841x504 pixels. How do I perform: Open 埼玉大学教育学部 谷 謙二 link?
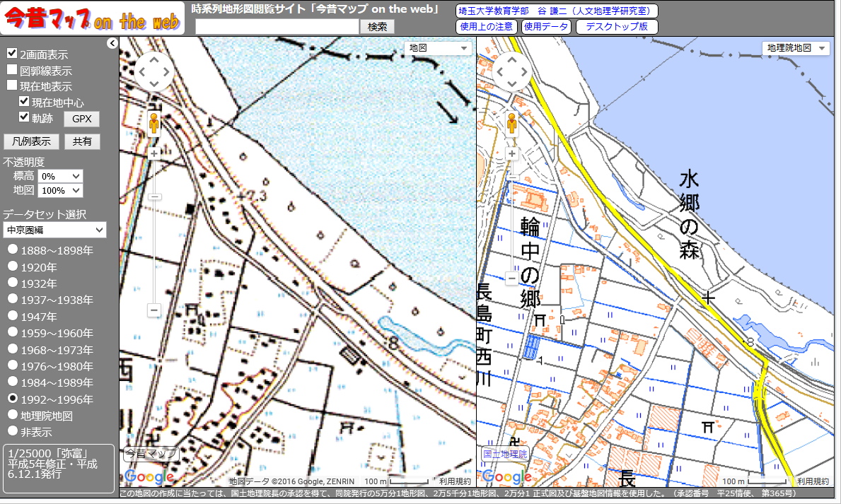point(556,11)
